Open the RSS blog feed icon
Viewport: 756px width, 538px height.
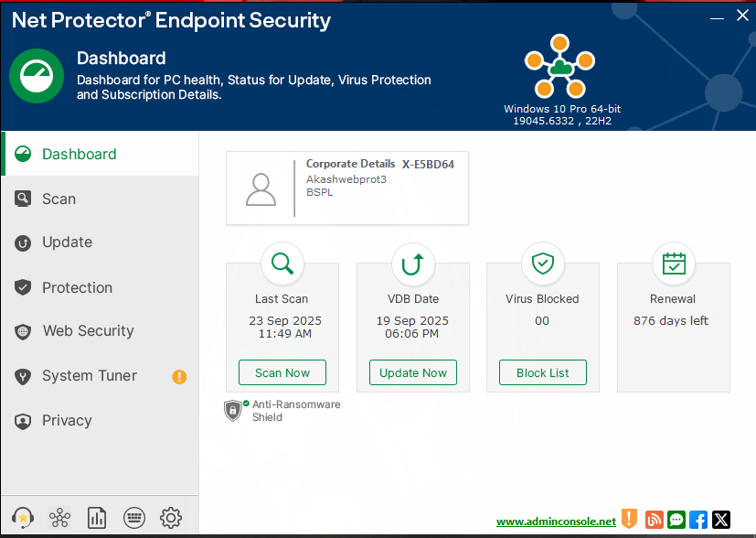click(654, 520)
